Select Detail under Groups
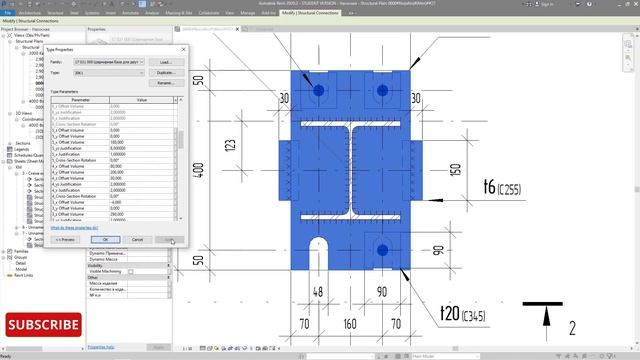The height and width of the screenshot is (360, 640). click(x=21, y=264)
